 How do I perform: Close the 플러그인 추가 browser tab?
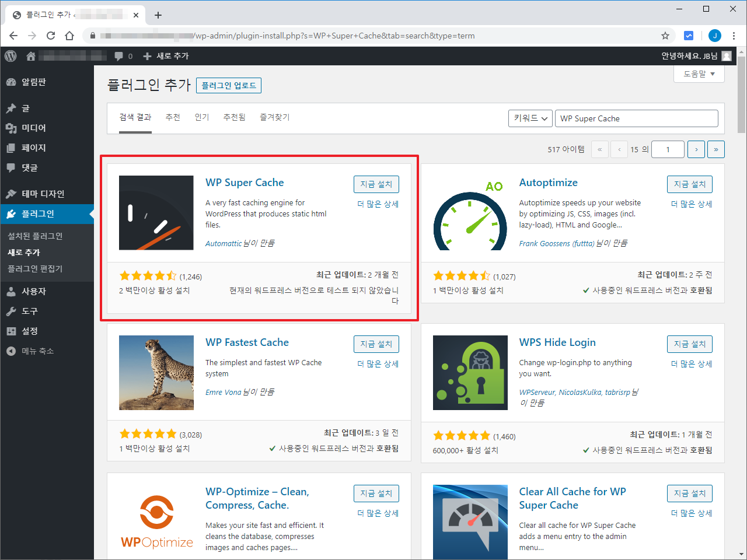[x=137, y=15]
